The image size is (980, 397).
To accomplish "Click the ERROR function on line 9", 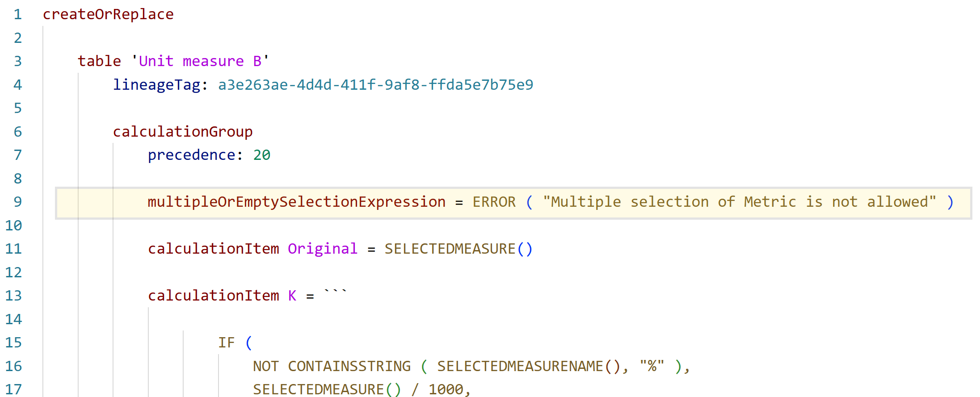I will pyautogui.click(x=494, y=202).
